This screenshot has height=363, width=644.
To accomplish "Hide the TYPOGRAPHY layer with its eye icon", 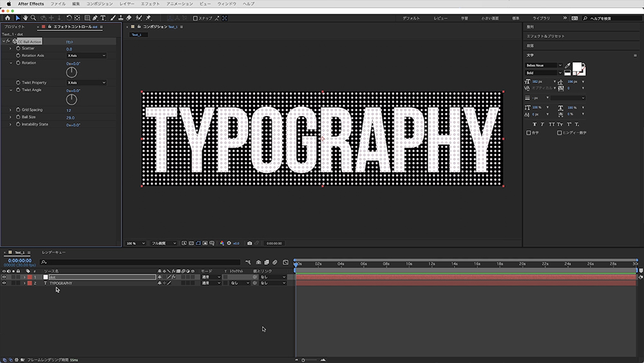I will pyautogui.click(x=4, y=283).
